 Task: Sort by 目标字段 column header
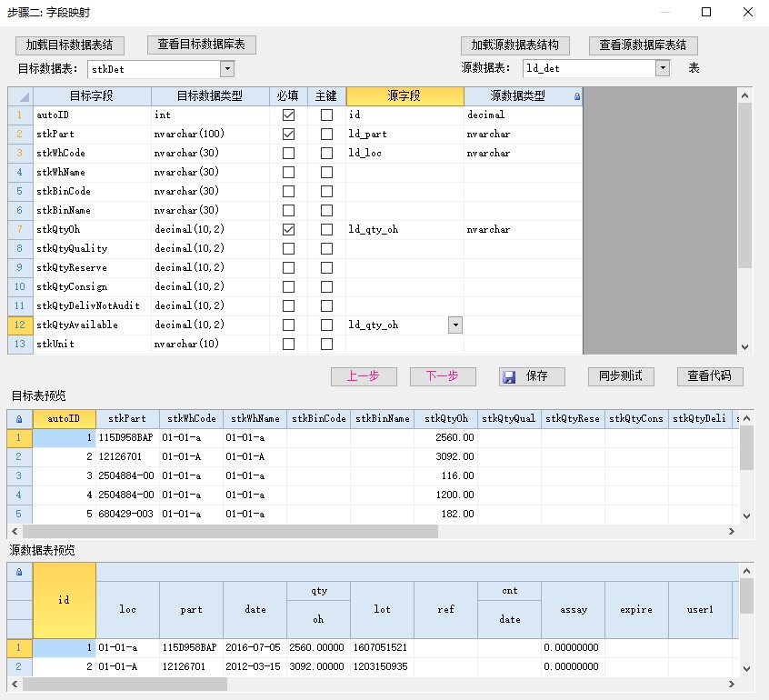click(92, 96)
